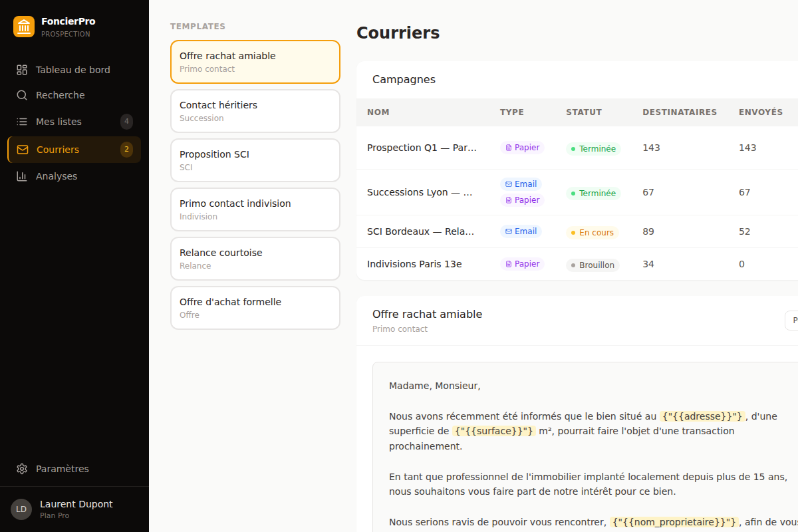Select Offre rachat amiable template
This screenshot has height=532, width=798.
(x=255, y=62)
